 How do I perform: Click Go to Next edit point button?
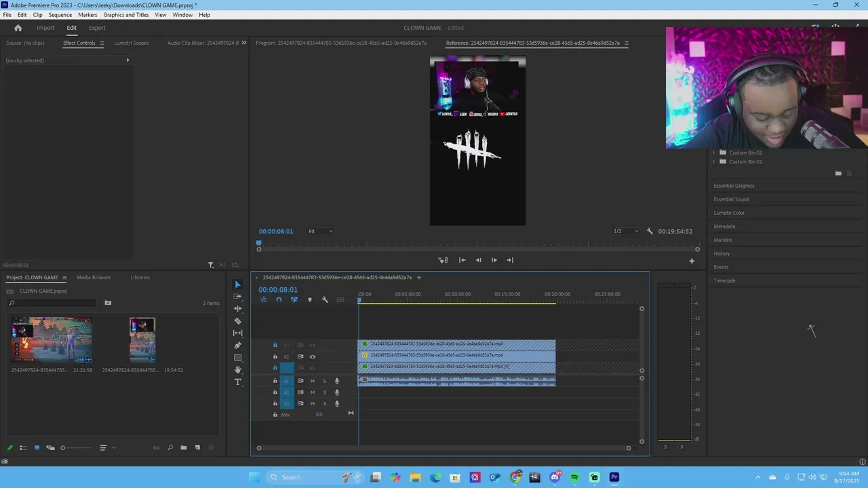[510, 260]
